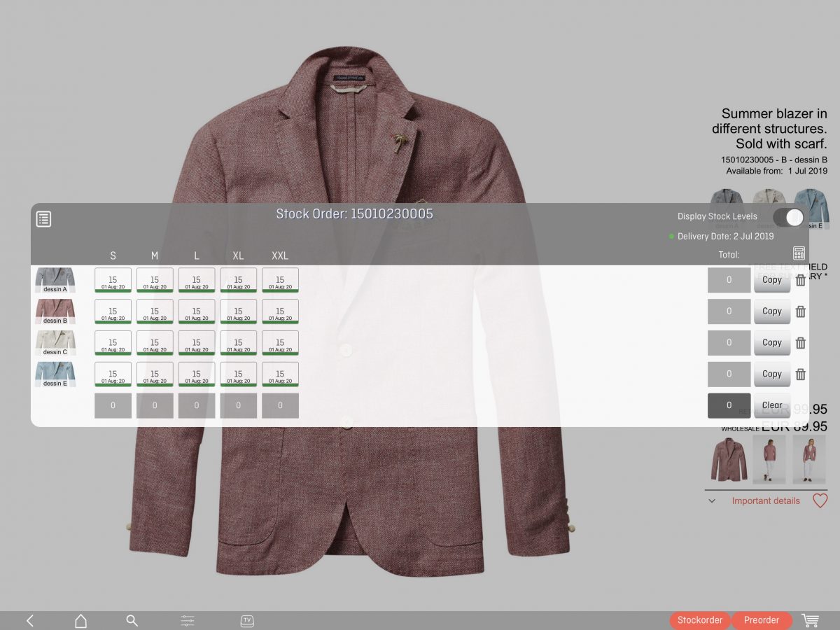Copy the dessin E quantities
This screenshot has height=630, width=840.
pyautogui.click(x=772, y=374)
